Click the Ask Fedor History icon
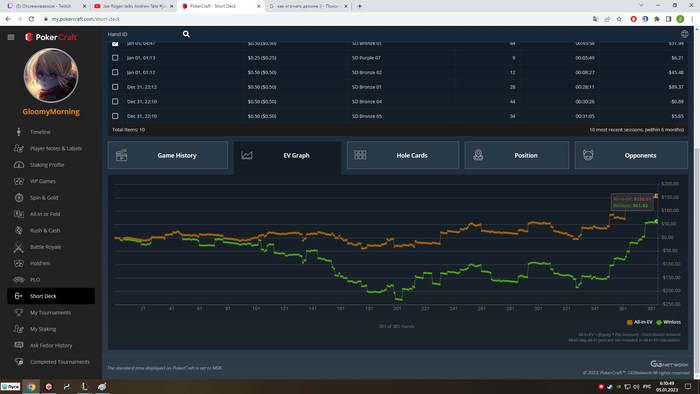Viewport: 700px width, 394px height. 19,345
